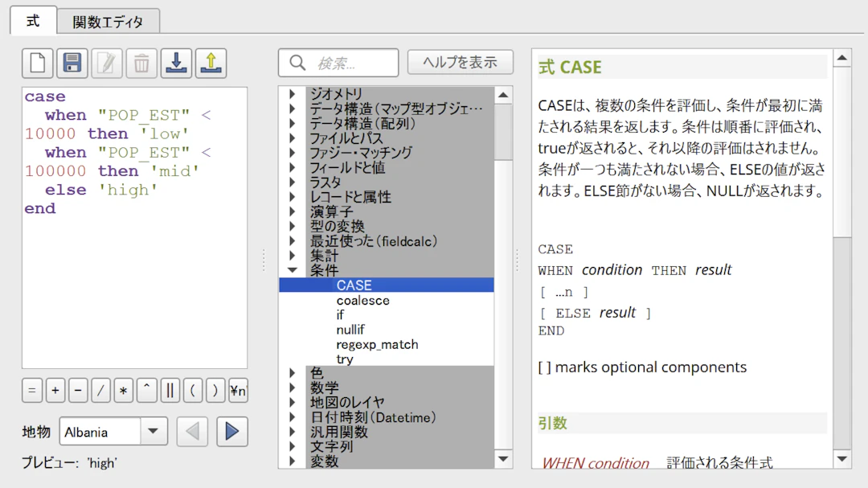Go to the next feature with the right arrow

click(x=233, y=432)
